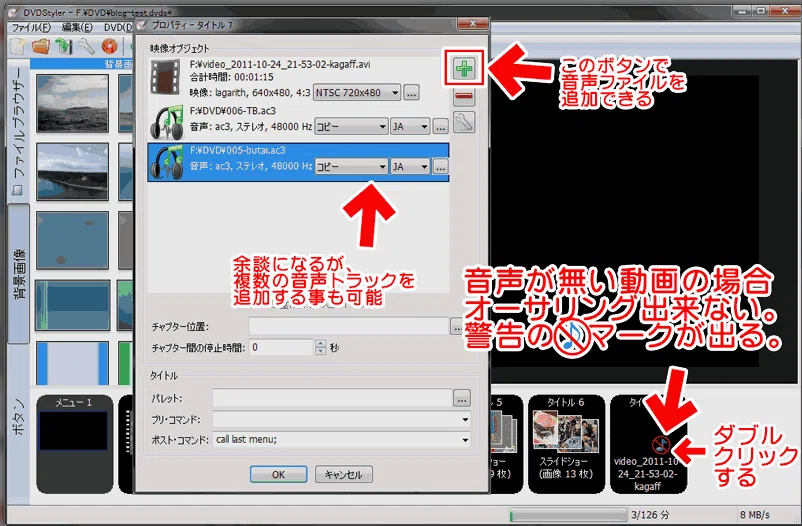
Task: Switch to the 背景画像 side tab
Action: pyautogui.click(x=18, y=273)
